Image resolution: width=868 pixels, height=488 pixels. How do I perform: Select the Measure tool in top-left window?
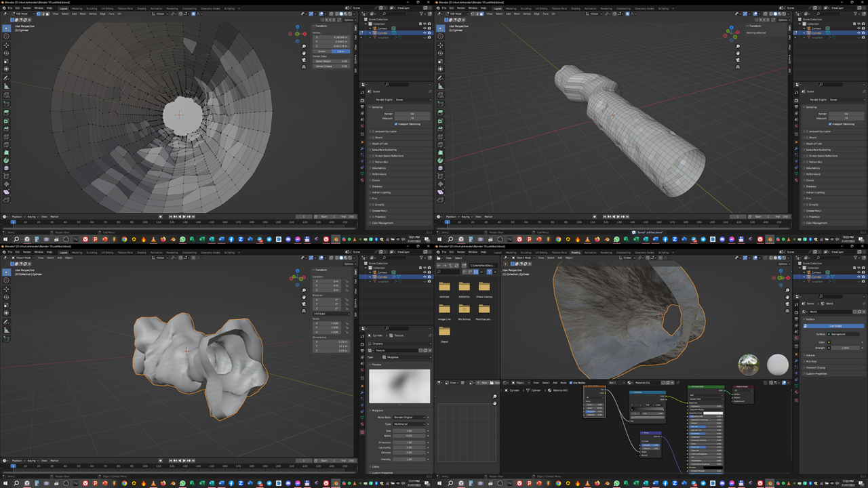point(6,86)
